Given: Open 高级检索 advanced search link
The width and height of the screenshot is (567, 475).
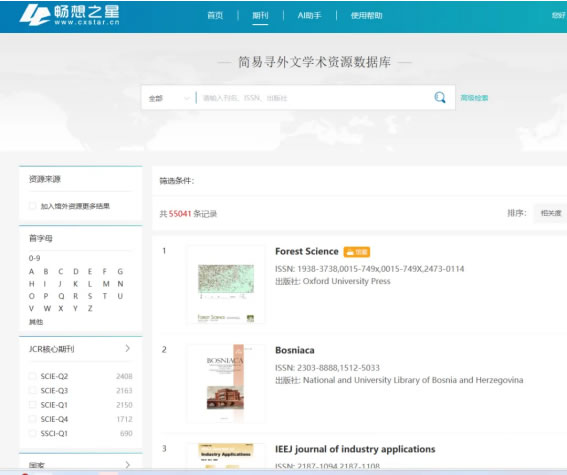Looking at the screenshot, I should [x=474, y=98].
